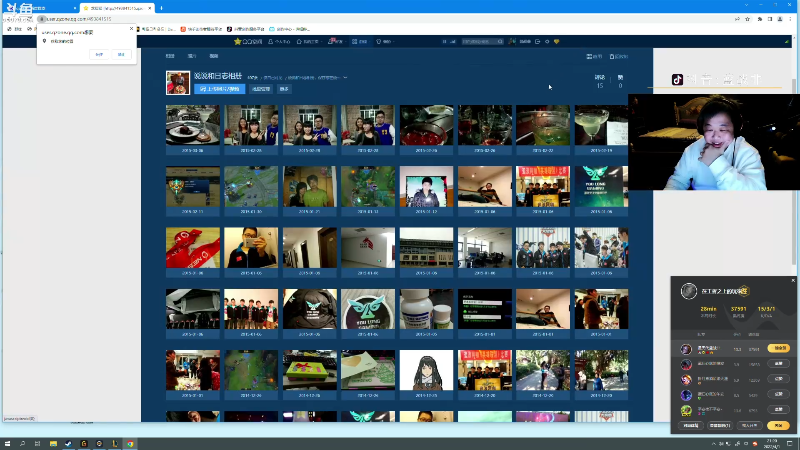Viewport: 800px width, 450px height.
Task: Click the QQ空间 star logo
Action: [247, 41]
